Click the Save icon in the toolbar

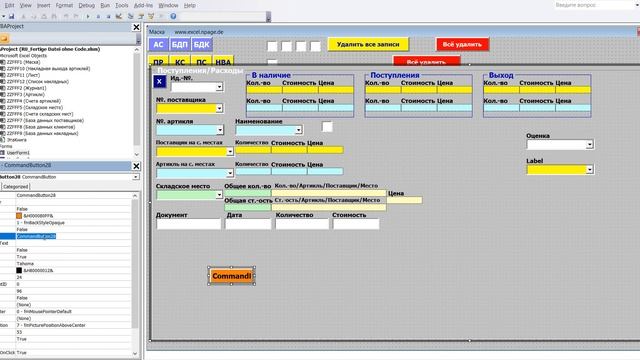click(x=11, y=16)
